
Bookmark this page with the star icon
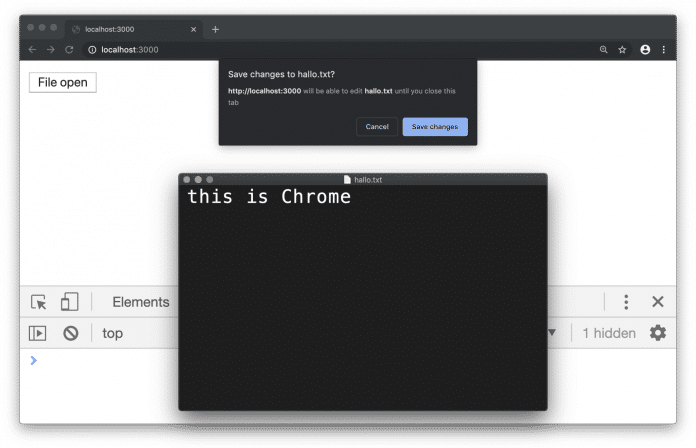click(622, 49)
